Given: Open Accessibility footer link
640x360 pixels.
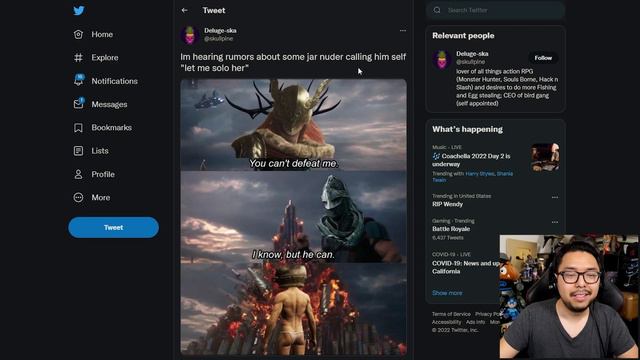Looking at the screenshot, I should [x=447, y=322].
